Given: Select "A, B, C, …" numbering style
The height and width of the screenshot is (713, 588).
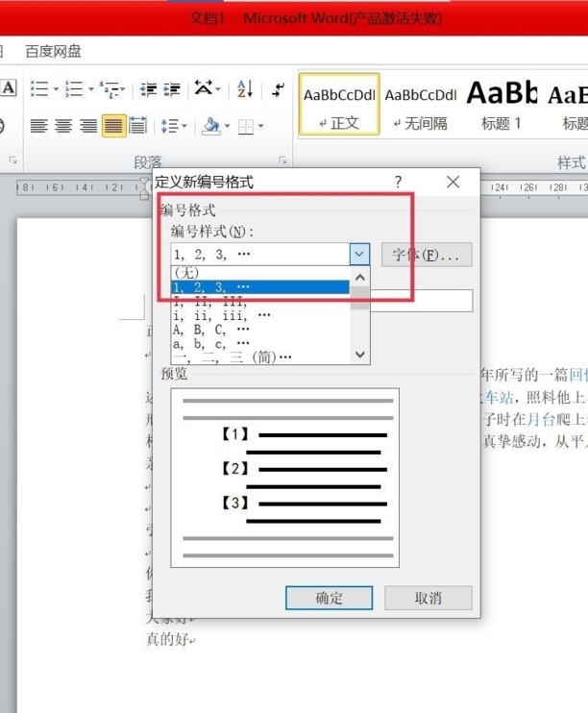Looking at the screenshot, I should [211, 329].
